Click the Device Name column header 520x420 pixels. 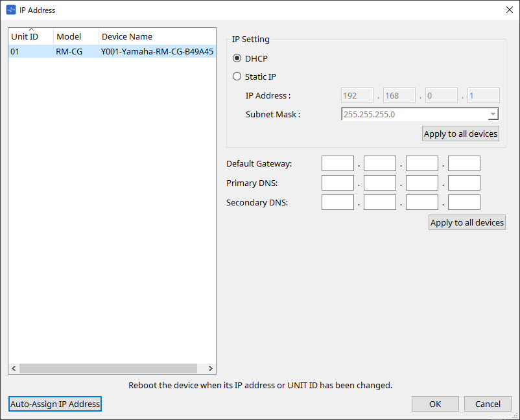click(x=156, y=37)
